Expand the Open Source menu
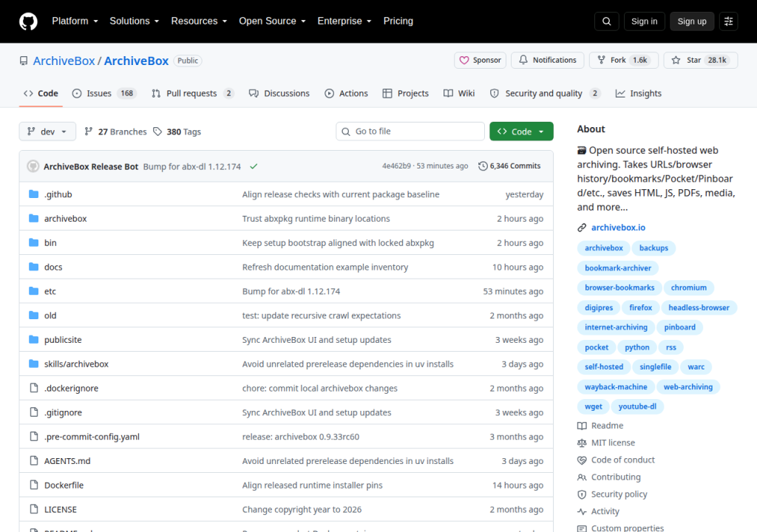Viewport: 757px width, 532px height. coord(272,21)
